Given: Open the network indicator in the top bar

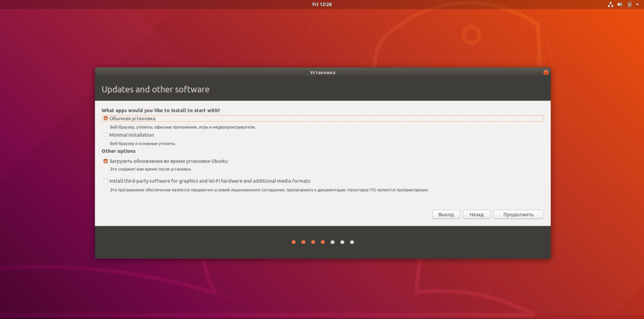Looking at the screenshot, I should pos(610,4).
